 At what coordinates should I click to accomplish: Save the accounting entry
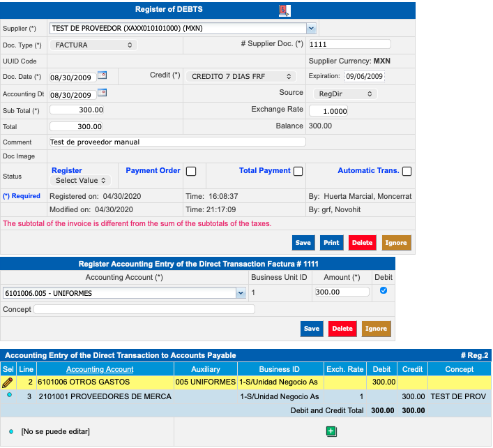coord(312,329)
